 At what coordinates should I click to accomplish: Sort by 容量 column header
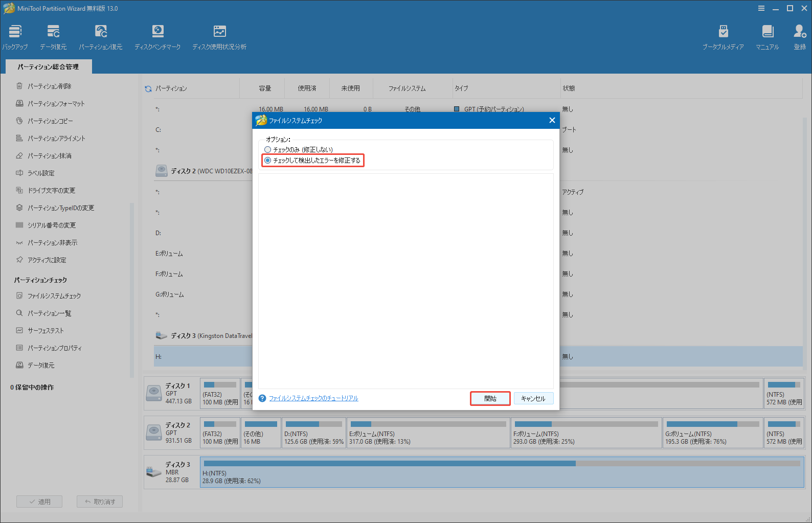265,88
